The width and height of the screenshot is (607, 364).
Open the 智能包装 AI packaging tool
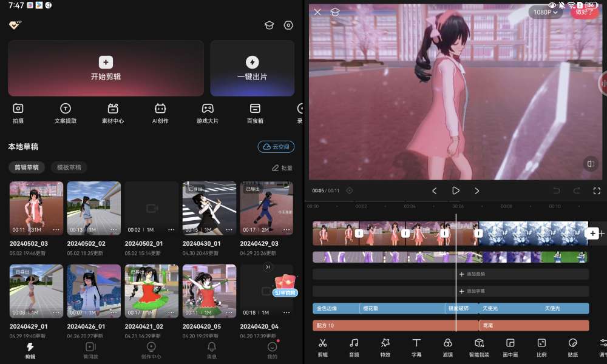[479, 348]
